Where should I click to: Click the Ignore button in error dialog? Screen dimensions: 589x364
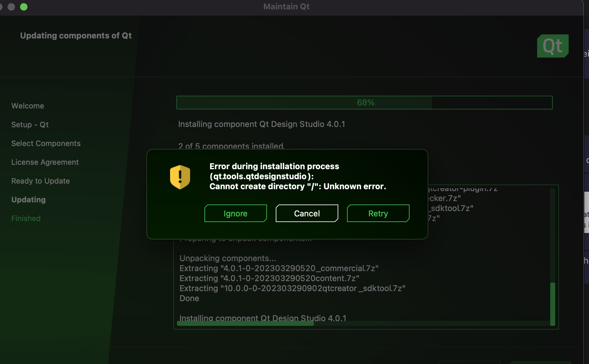click(x=235, y=213)
